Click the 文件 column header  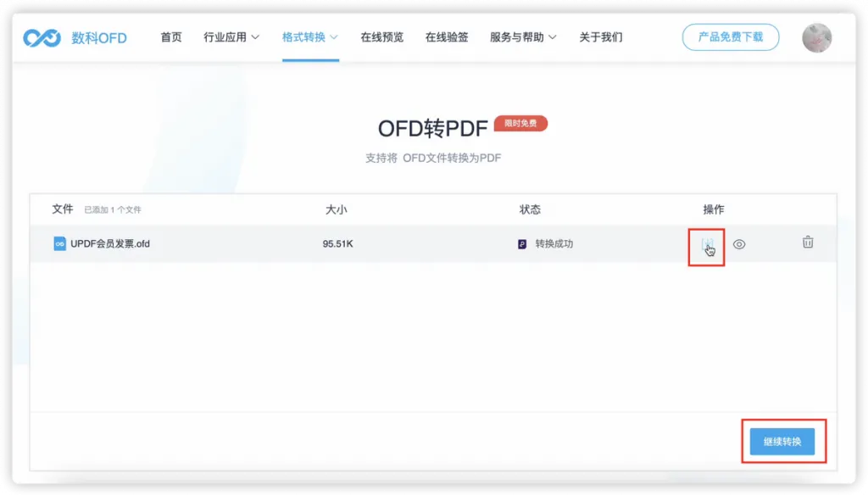pos(63,209)
